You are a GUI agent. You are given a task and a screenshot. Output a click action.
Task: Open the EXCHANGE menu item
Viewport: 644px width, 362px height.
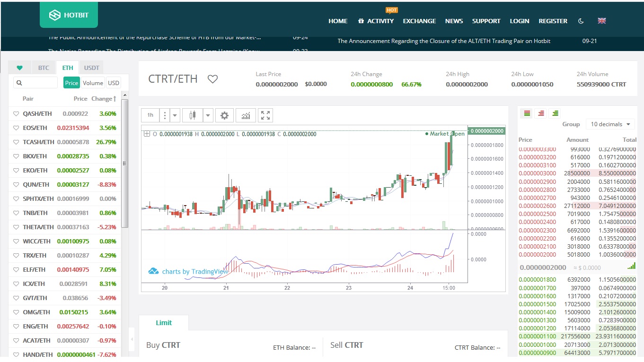click(419, 21)
